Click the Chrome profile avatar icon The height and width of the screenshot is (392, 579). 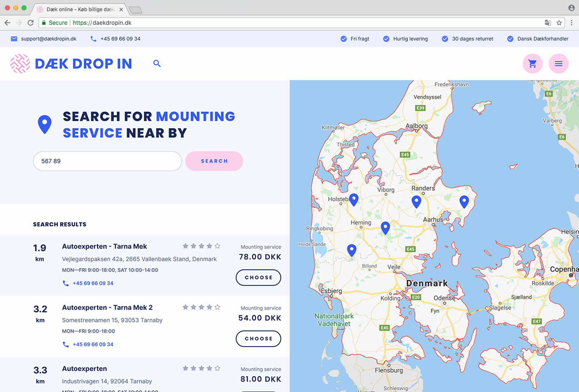point(571,8)
